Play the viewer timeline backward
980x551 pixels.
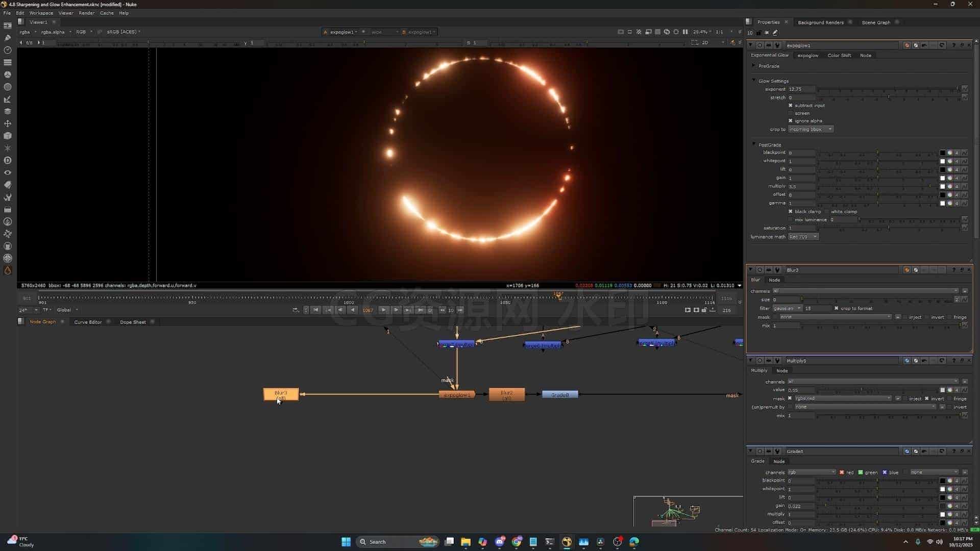(x=353, y=310)
